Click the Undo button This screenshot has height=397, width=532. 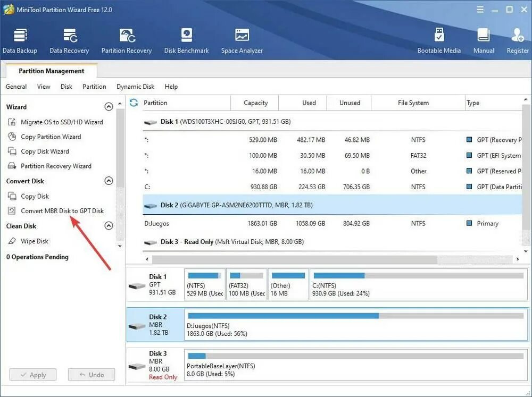click(x=92, y=375)
